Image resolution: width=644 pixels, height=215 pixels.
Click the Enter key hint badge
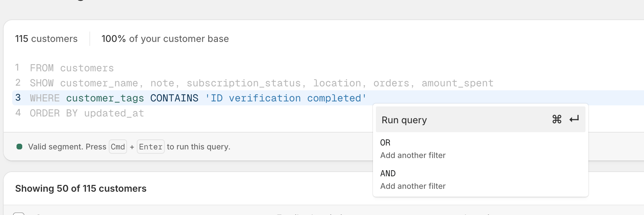pos(151,147)
